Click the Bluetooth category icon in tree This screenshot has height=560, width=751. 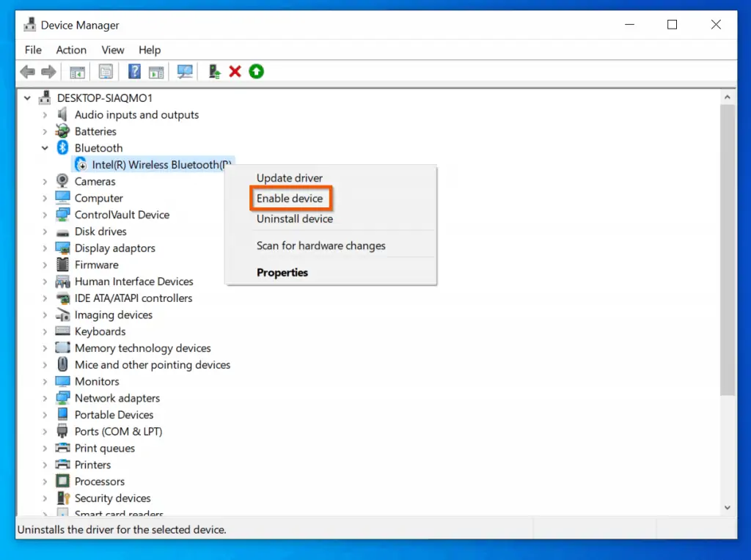pyautogui.click(x=63, y=148)
